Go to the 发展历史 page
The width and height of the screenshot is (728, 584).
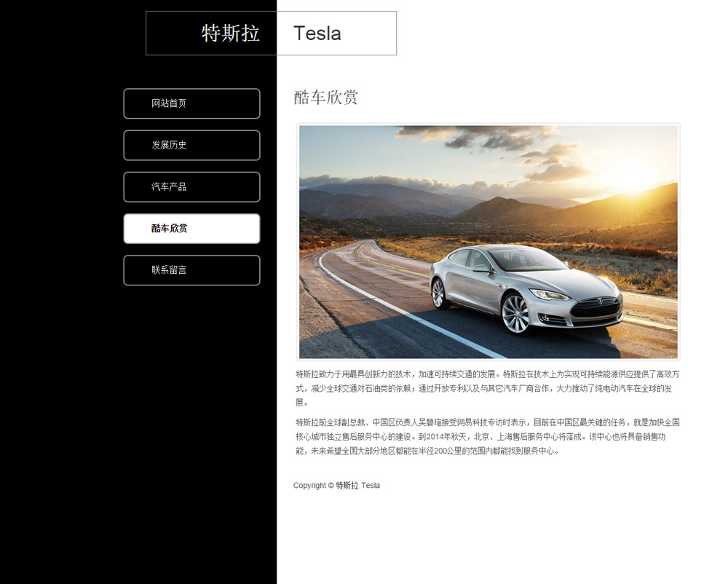(x=191, y=146)
